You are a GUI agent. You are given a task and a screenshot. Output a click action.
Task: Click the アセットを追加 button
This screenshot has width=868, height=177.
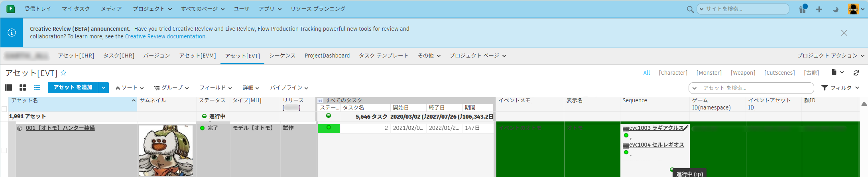73,88
